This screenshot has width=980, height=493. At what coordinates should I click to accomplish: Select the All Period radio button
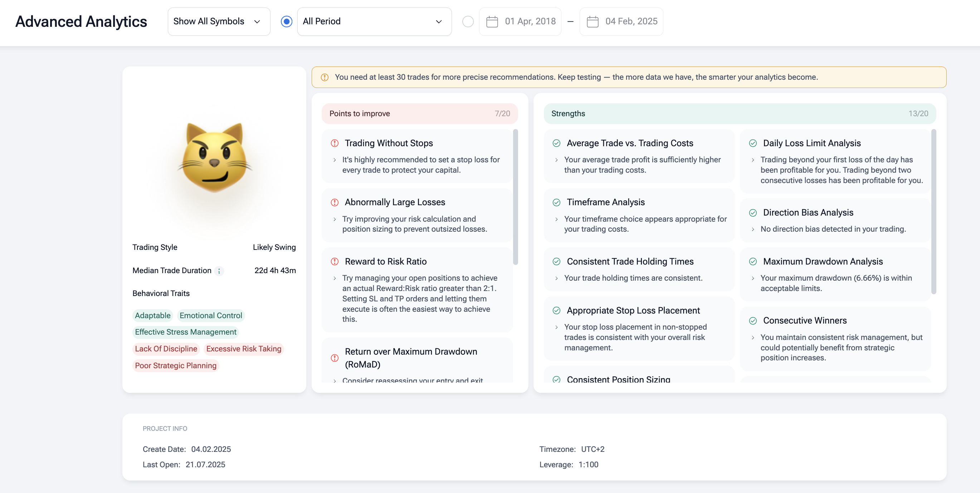tap(287, 22)
